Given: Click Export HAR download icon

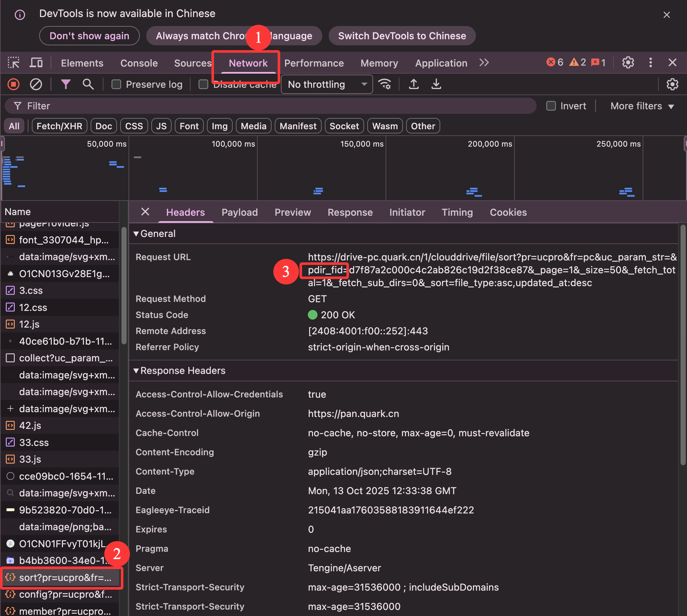Looking at the screenshot, I should coord(436,84).
